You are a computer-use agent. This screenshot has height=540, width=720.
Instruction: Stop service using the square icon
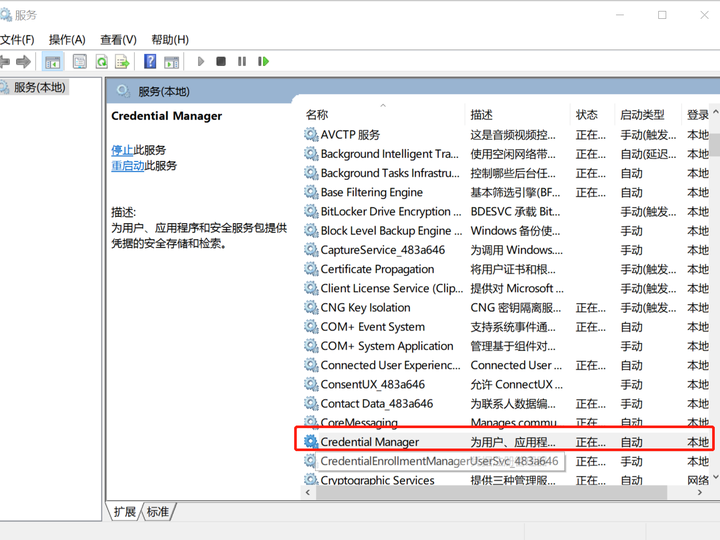[221, 61]
